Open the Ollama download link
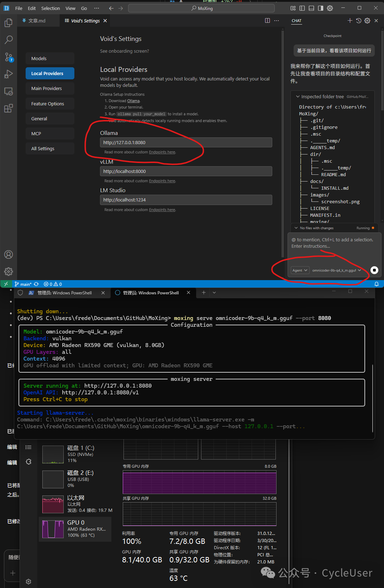This screenshot has width=384, height=588. click(133, 101)
